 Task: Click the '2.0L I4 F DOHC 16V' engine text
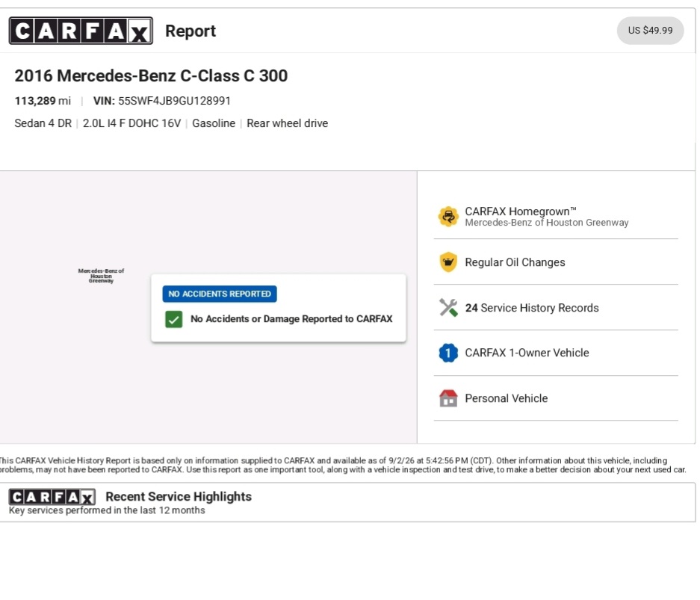131,123
